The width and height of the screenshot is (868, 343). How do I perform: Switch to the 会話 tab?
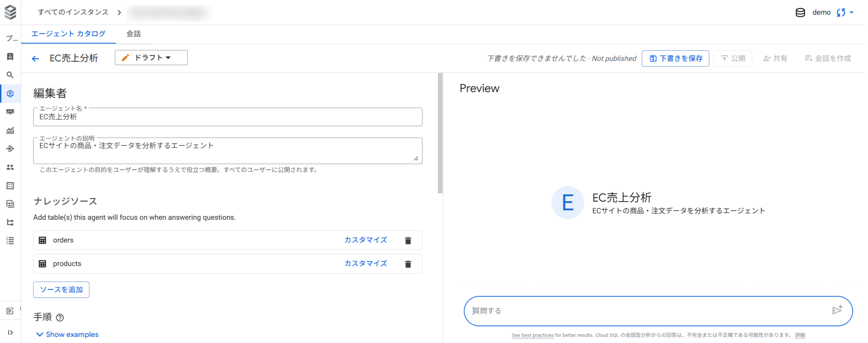pyautogui.click(x=133, y=34)
